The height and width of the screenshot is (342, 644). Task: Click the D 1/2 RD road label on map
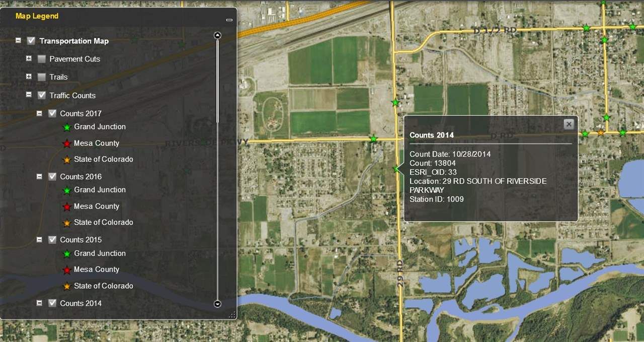pyautogui.click(x=495, y=30)
